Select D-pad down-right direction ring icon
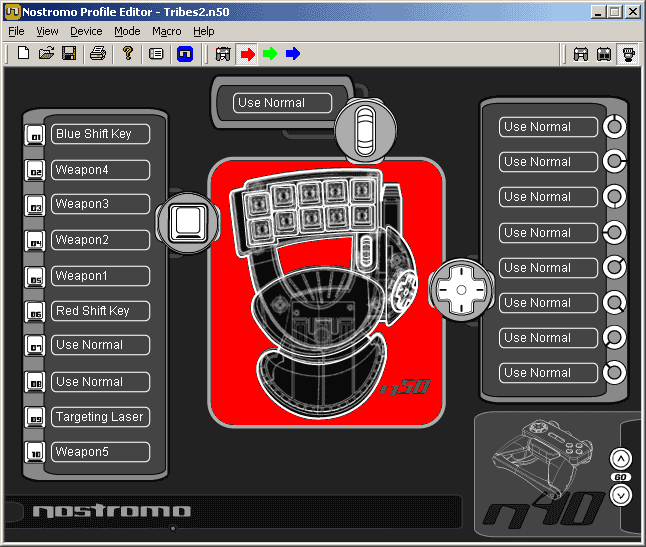This screenshot has height=547, width=646. [614, 302]
